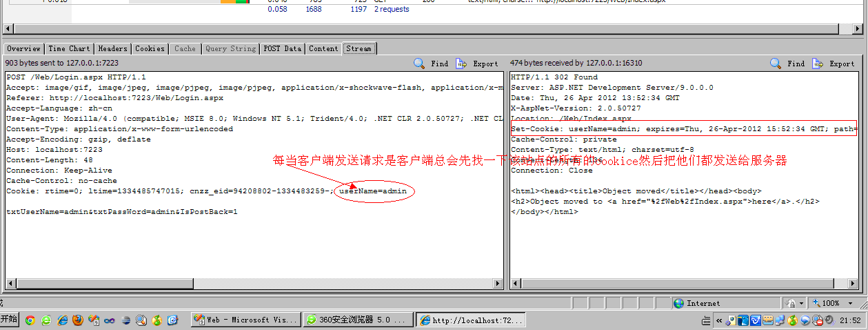868x330 pixels.
Task: Launch Chrome from the quick launch bar
Action: pos(30,320)
